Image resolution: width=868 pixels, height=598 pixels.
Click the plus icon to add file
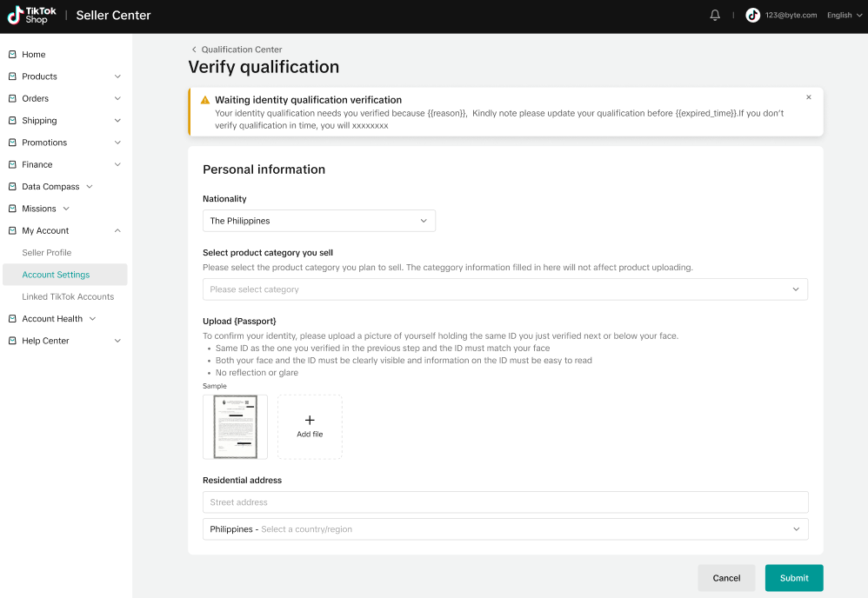[310, 420]
